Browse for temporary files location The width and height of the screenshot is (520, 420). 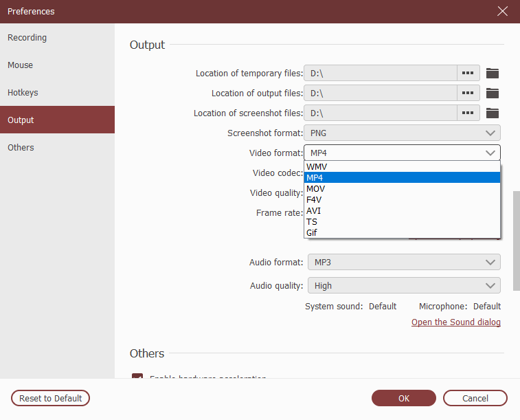pos(468,73)
